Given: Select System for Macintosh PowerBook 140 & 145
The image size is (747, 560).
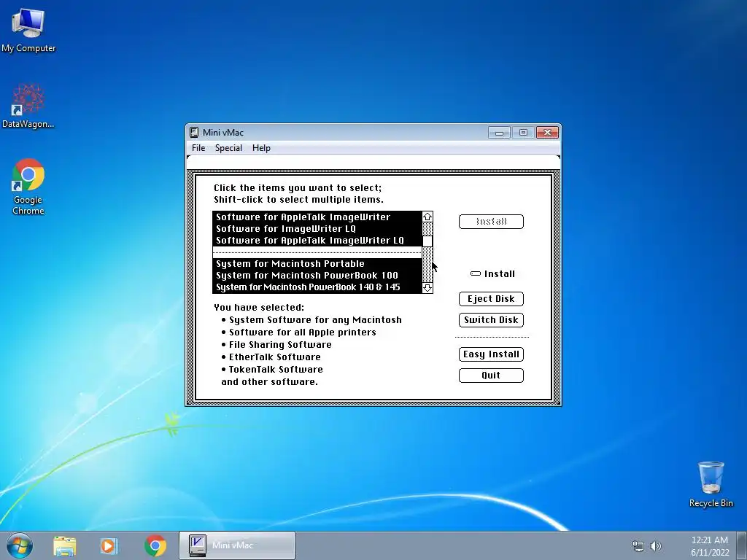Looking at the screenshot, I should point(317,287).
